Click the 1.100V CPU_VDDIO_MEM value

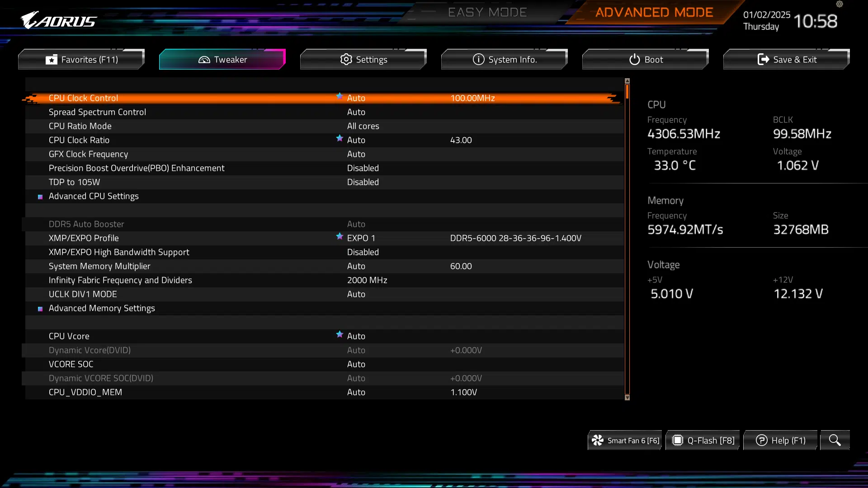pyautogui.click(x=463, y=392)
